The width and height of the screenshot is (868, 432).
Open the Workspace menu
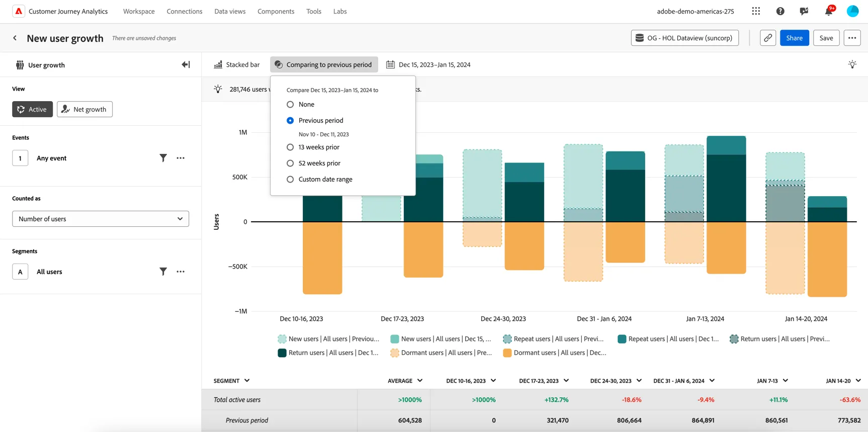[x=139, y=11]
